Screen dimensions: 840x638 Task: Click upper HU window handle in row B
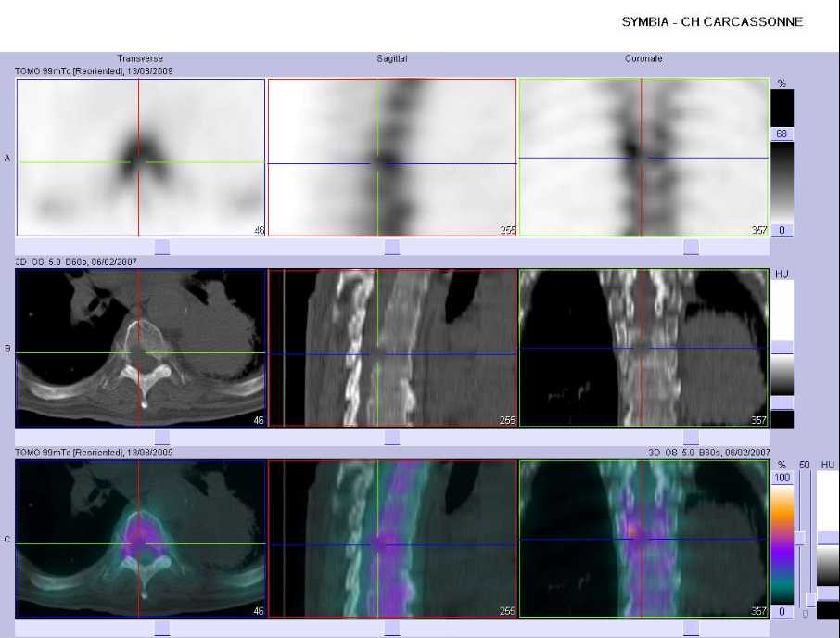pyautogui.click(x=783, y=347)
